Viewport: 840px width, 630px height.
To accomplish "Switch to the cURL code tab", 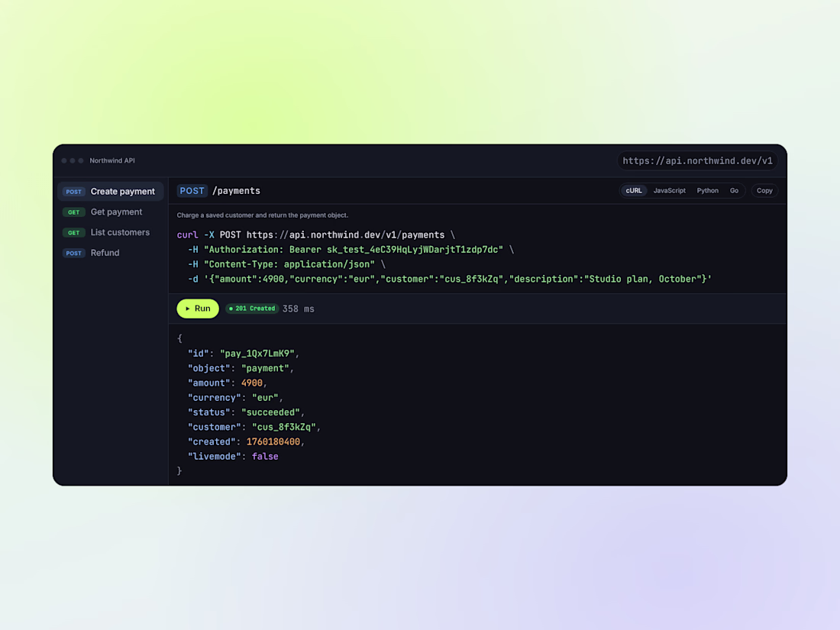I will pos(634,191).
